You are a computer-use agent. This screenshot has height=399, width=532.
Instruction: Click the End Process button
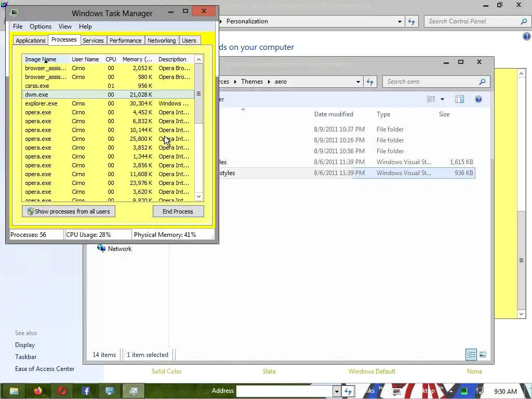[178, 211]
